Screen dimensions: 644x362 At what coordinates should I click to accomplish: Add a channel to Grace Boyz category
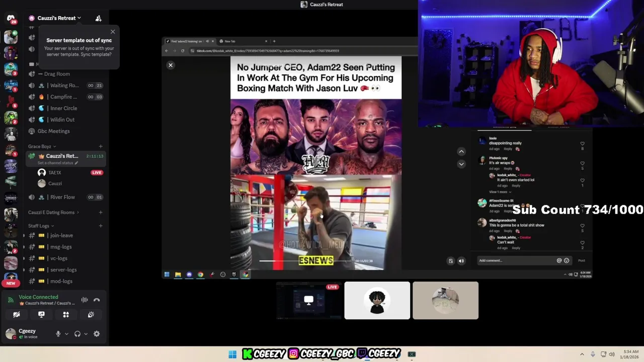pyautogui.click(x=101, y=146)
